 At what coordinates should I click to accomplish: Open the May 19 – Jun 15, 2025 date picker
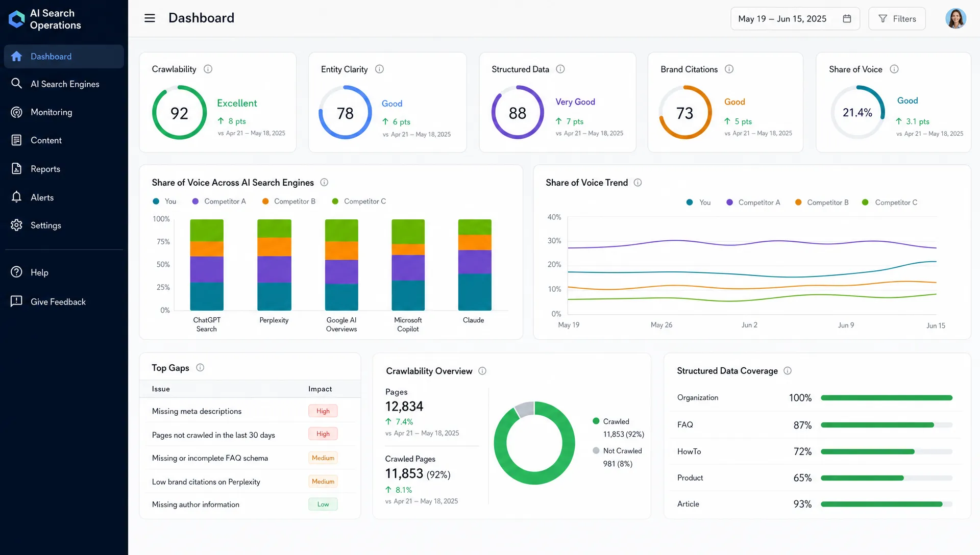click(x=795, y=18)
